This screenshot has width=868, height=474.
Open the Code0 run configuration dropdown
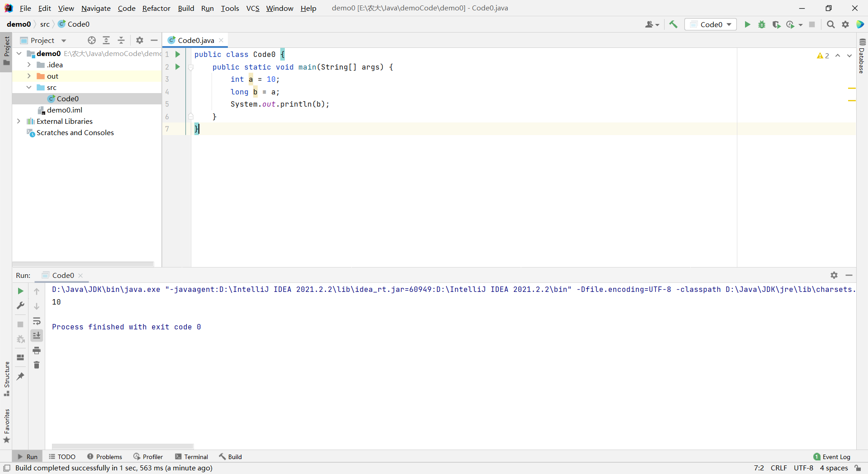pos(711,24)
